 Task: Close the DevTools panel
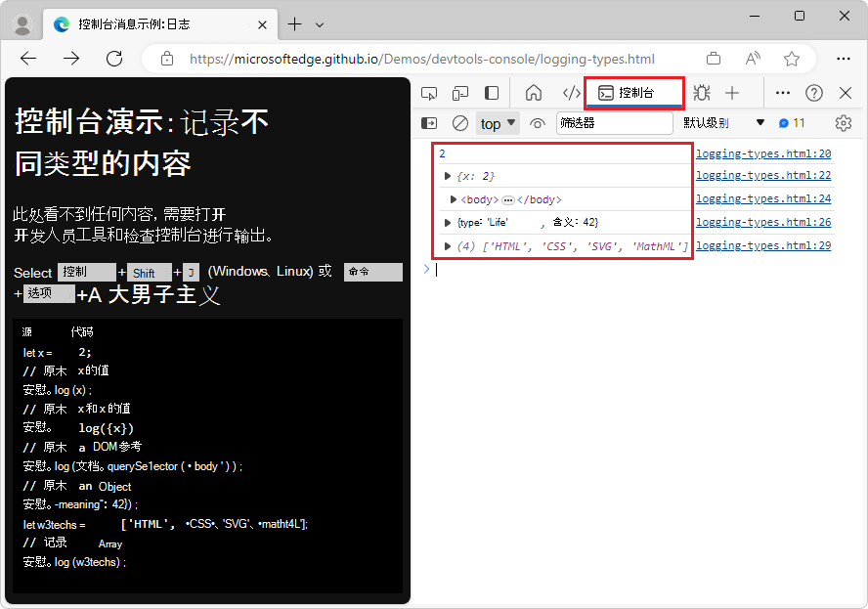846,93
